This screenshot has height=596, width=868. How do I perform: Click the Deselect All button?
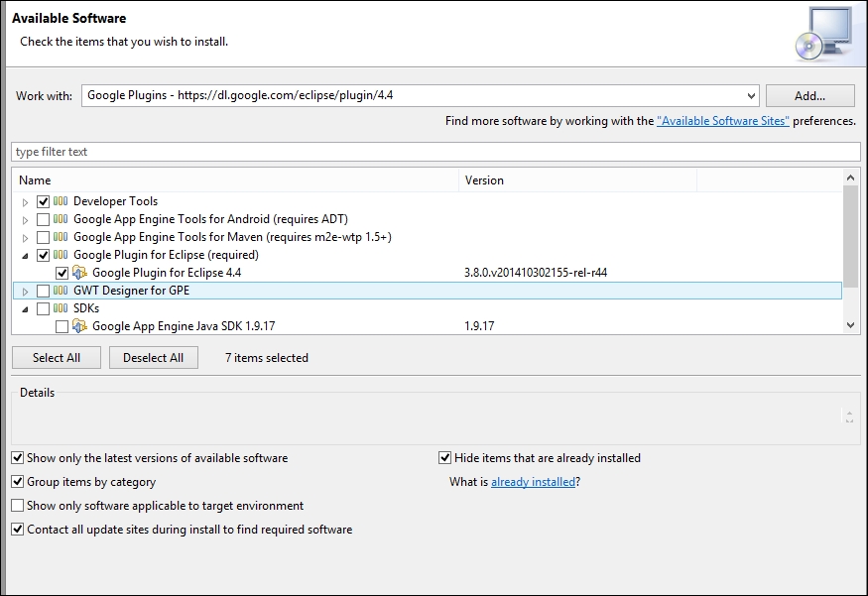(x=154, y=357)
